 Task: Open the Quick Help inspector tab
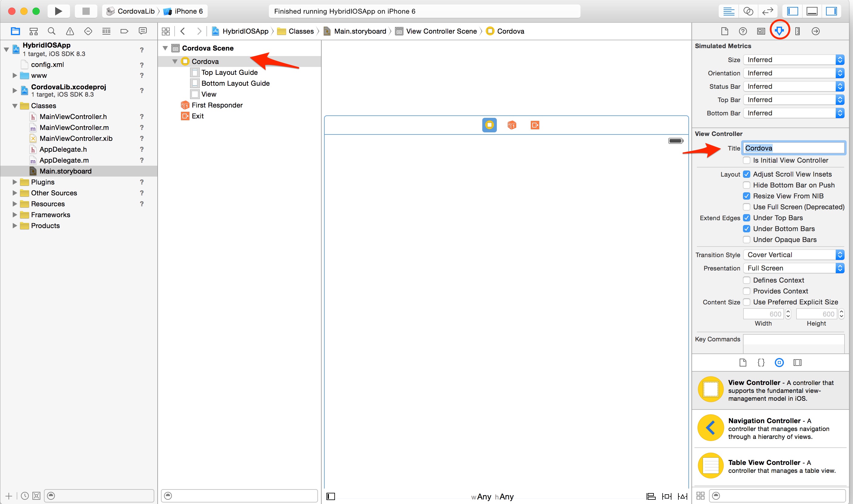743,31
